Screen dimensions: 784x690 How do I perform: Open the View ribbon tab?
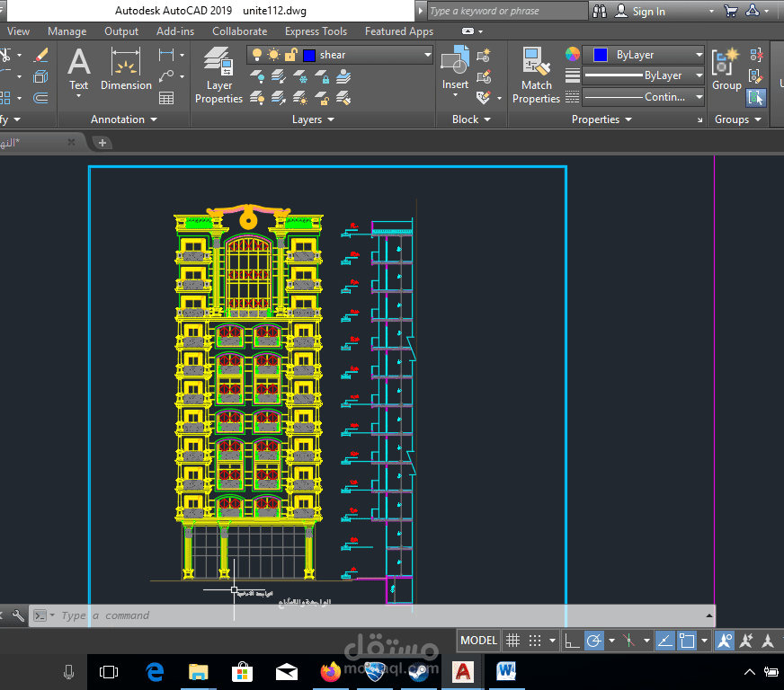tap(19, 31)
